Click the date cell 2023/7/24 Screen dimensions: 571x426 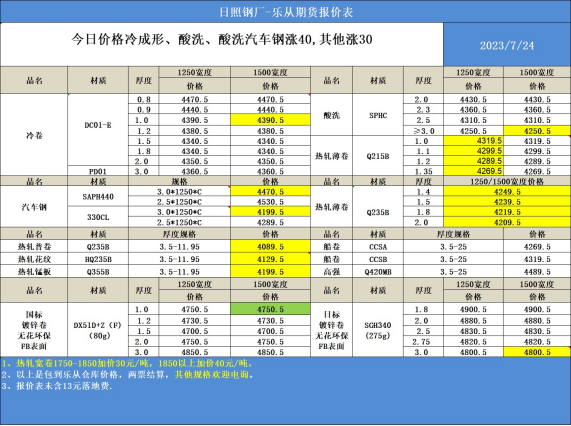point(507,44)
